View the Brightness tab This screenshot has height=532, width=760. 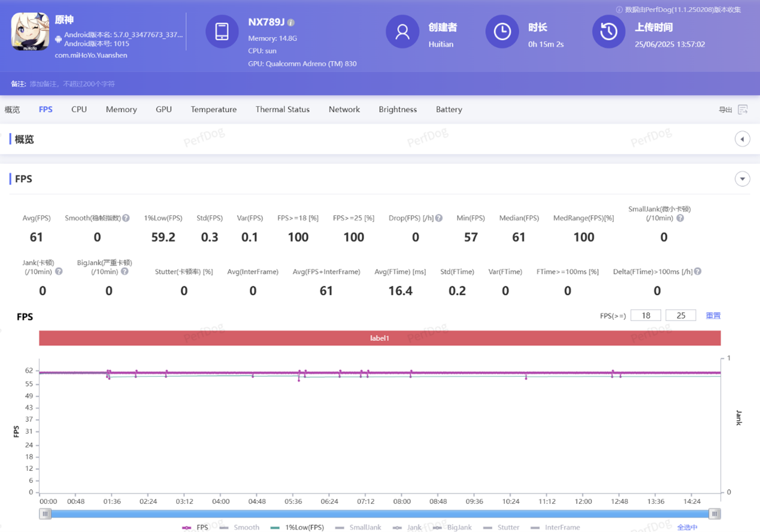pyautogui.click(x=398, y=110)
